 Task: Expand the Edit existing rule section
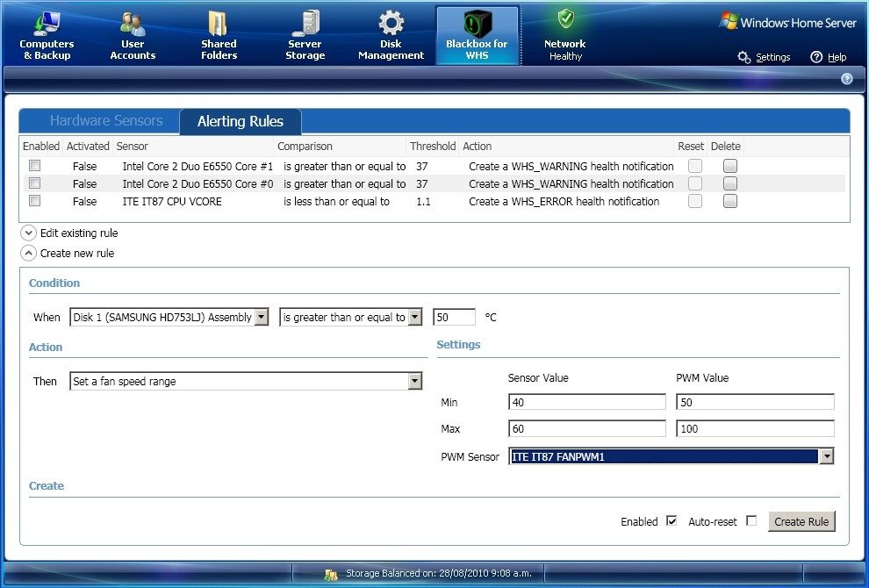[28, 233]
